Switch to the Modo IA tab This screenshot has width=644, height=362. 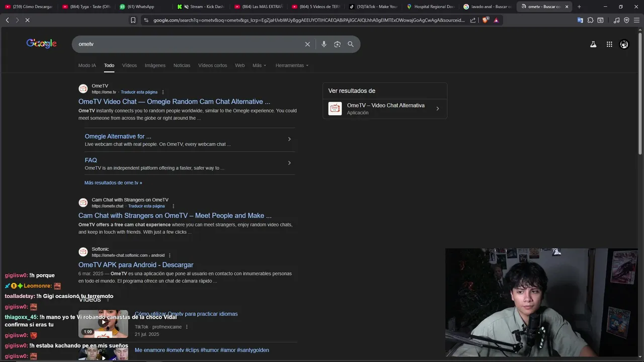pos(87,65)
